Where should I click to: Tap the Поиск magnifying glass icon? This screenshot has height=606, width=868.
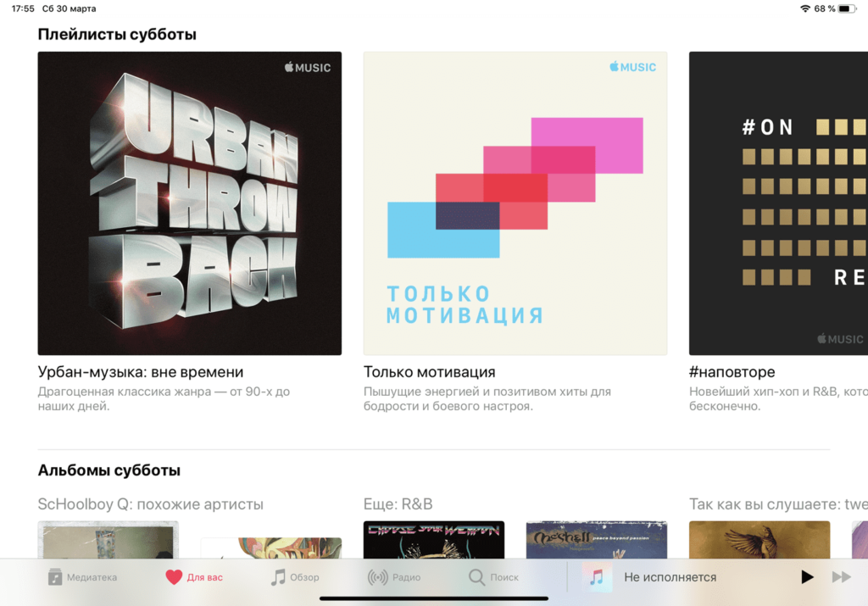coord(477,577)
